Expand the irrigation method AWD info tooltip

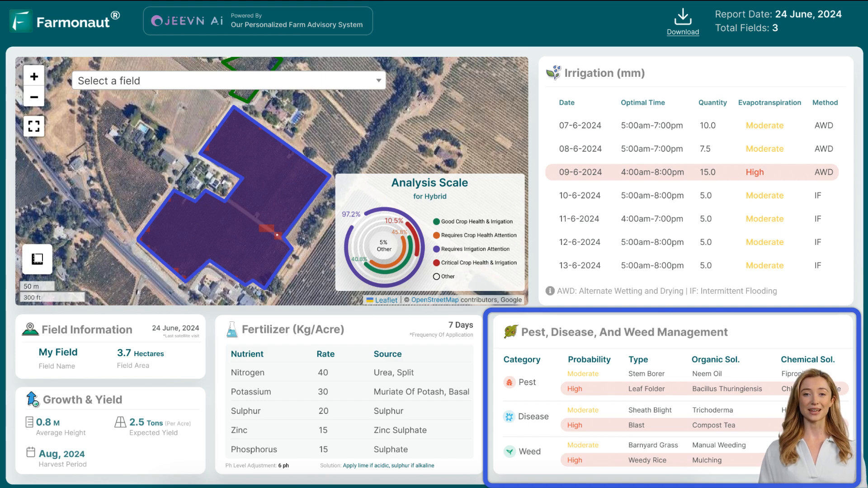point(550,291)
